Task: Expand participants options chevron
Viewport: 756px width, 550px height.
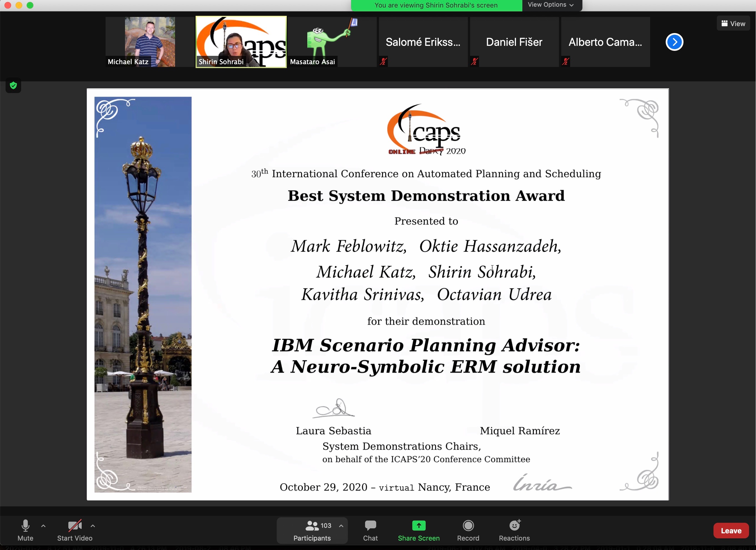Action: coord(341,526)
